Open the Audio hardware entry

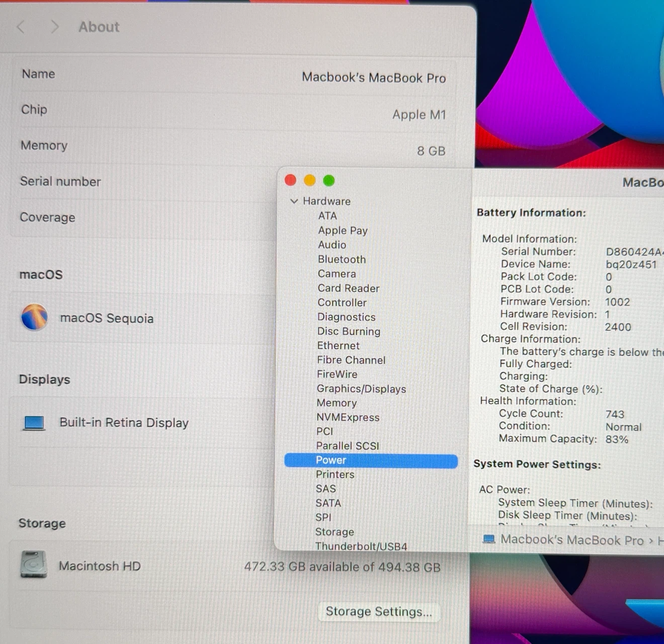332,245
